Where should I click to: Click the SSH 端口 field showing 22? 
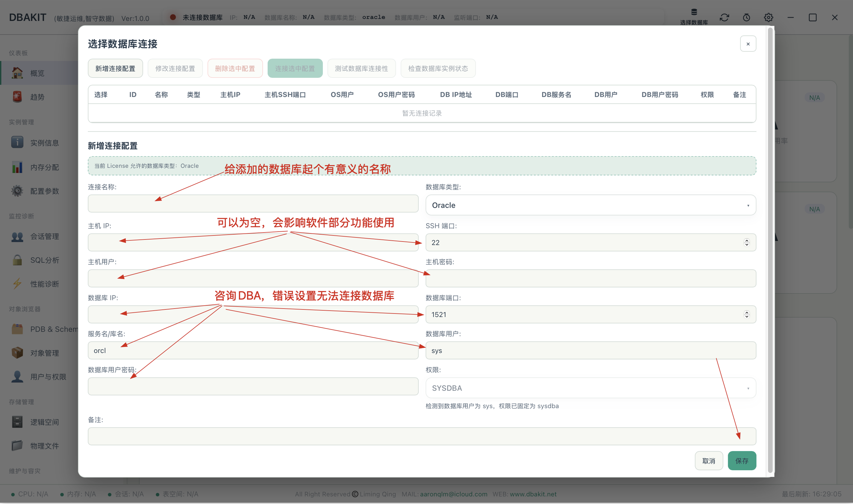coord(591,242)
